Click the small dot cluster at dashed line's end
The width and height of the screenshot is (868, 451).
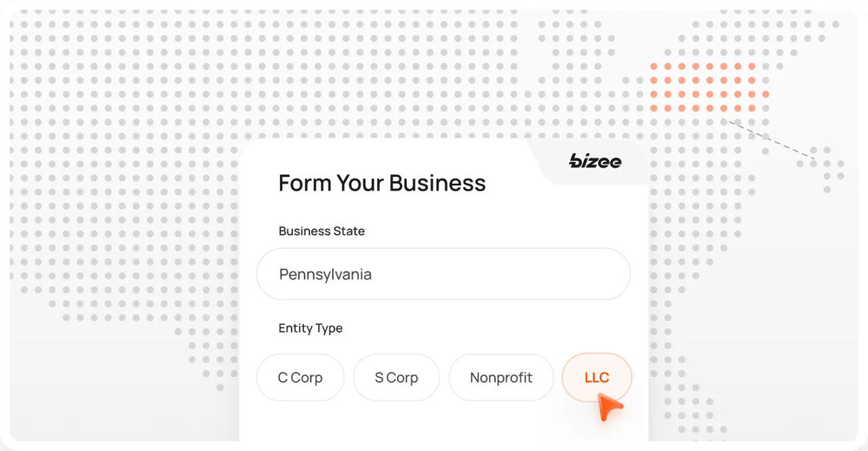(x=823, y=169)
